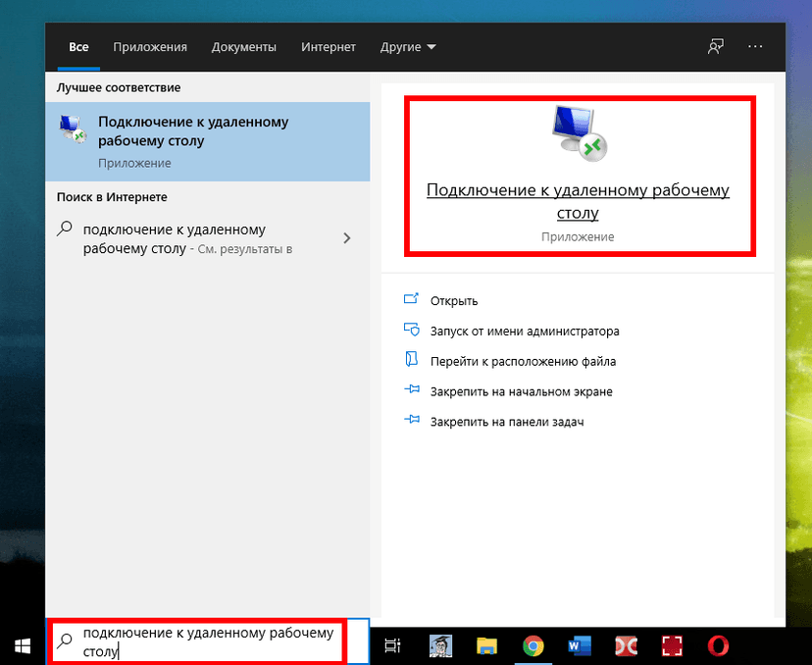Select the Интернет tab
This screenshot has width=812, height=665.
coord(328,47)
